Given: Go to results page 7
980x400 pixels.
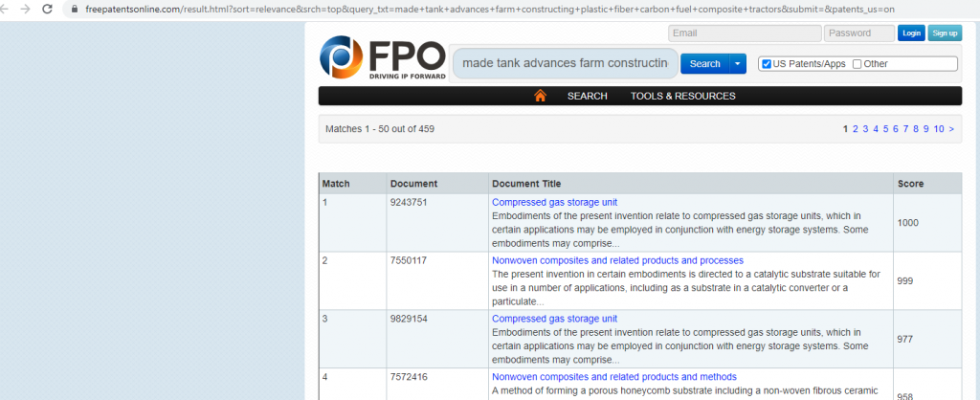Looking at the screenshot, I should click(x=905, y=129).
